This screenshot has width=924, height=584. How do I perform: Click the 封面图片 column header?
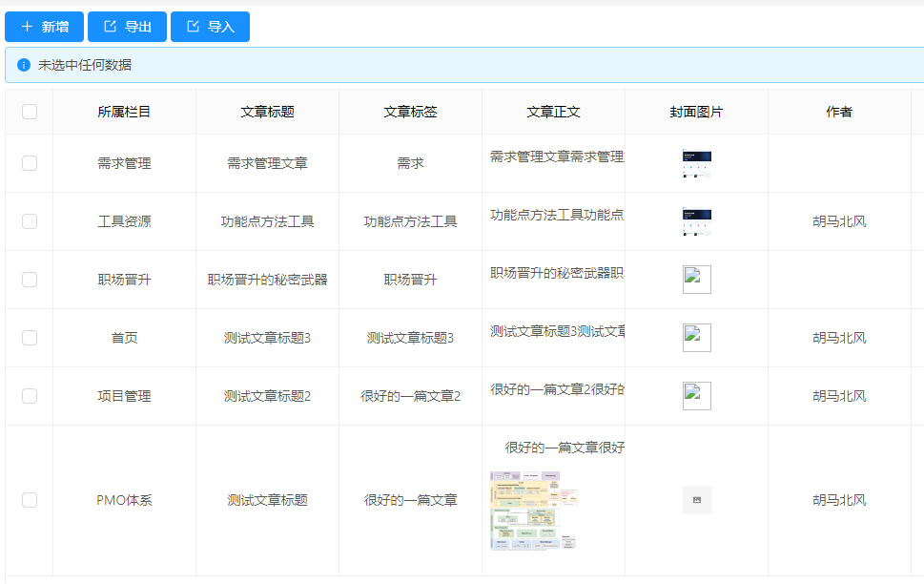696,112
